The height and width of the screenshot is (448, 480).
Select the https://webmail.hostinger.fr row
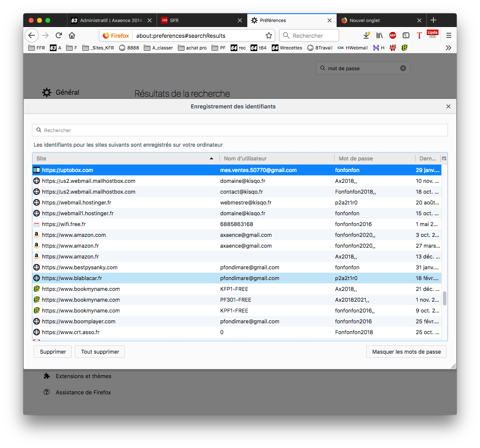pyautogui.click(x=237, y=202)
